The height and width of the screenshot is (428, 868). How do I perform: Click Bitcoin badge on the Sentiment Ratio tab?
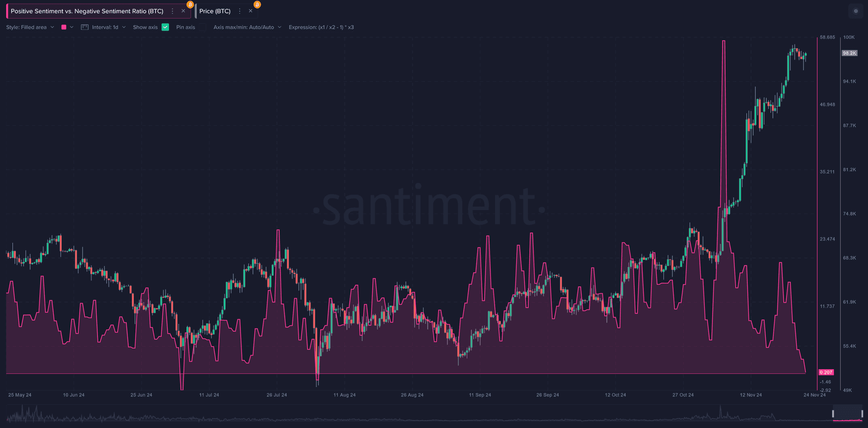click(x=190, y=5)
